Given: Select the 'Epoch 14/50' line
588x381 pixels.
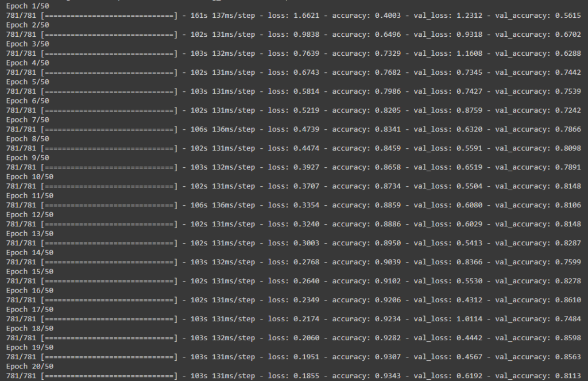Looking at the screenshot, I should coord(30,252).
